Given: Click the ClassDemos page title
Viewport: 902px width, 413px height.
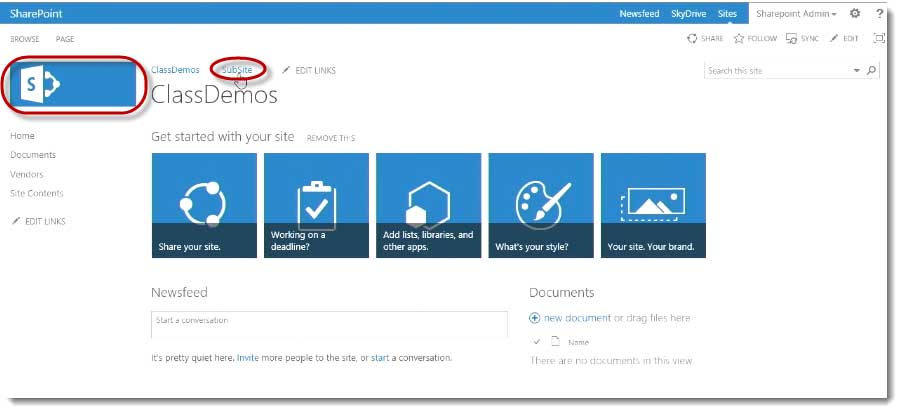Looking at the screenshot, I should coord(214,95).
